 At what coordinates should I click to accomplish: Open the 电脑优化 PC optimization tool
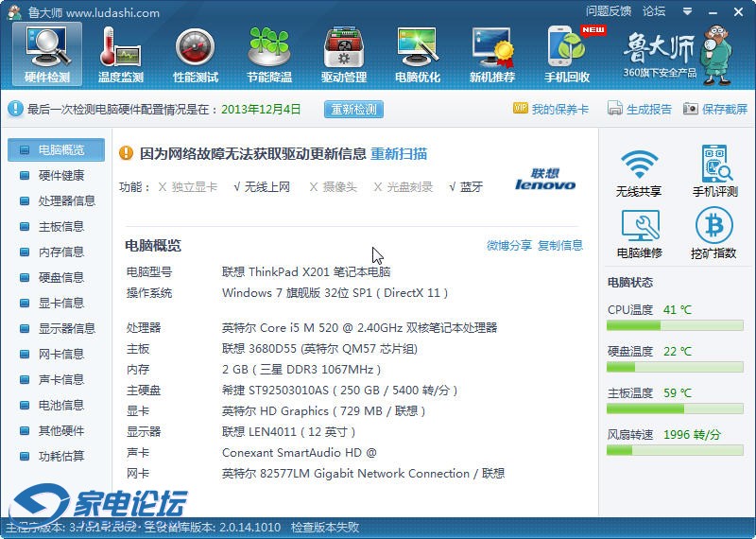coord(418,54)
